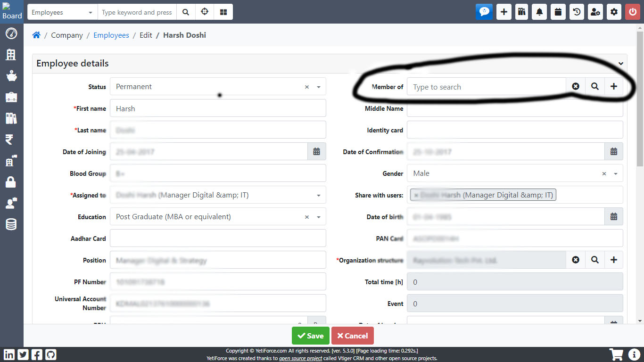Clear the Status selection
The width and height of the screenshot is (644, 362).
click(307, 87)
